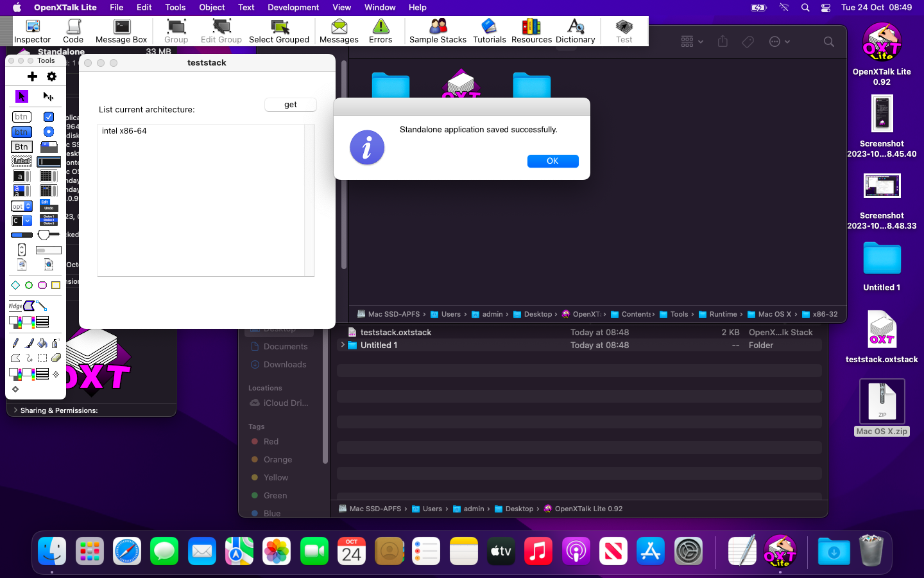Open Downloads in Finder sidebar
The width and height of the screenshot is (924, 578).
(278, 365)
